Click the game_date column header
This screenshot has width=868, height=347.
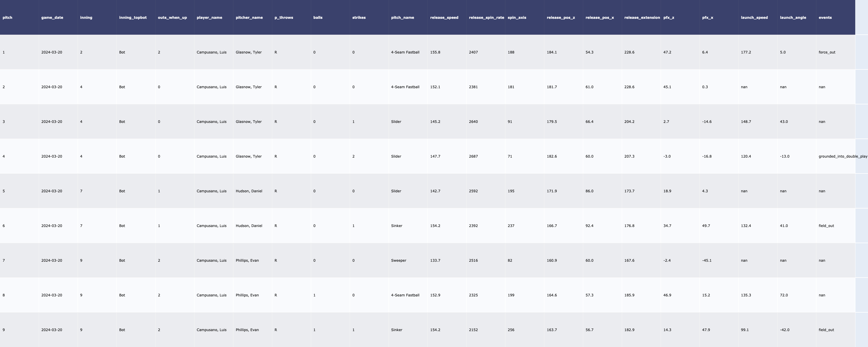coord(52,18)
